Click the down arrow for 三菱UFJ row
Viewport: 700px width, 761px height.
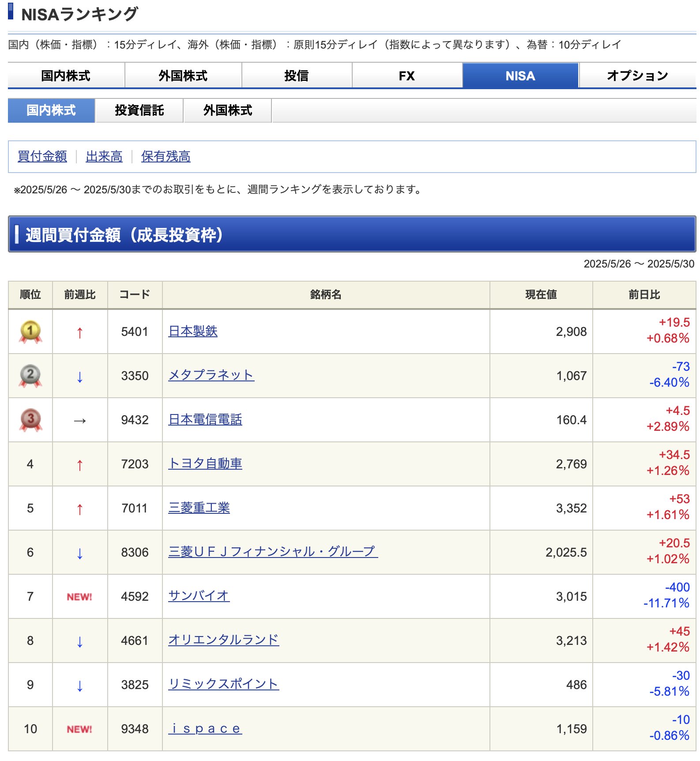79,553
